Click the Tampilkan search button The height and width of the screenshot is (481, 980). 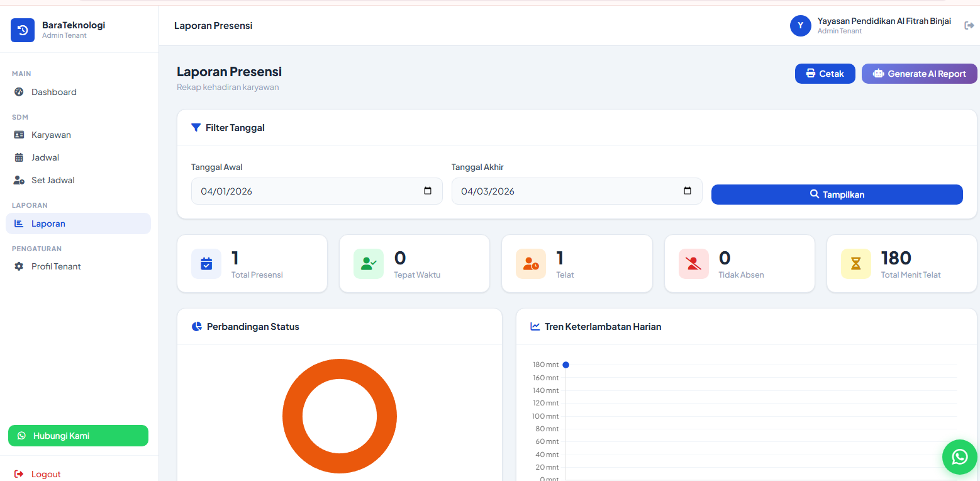[x=837, y=195]
